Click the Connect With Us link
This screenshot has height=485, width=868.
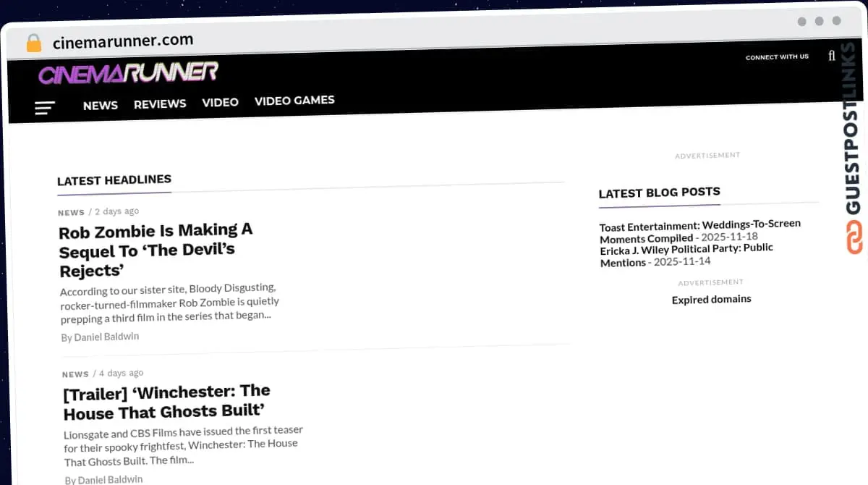pos(777,56)
